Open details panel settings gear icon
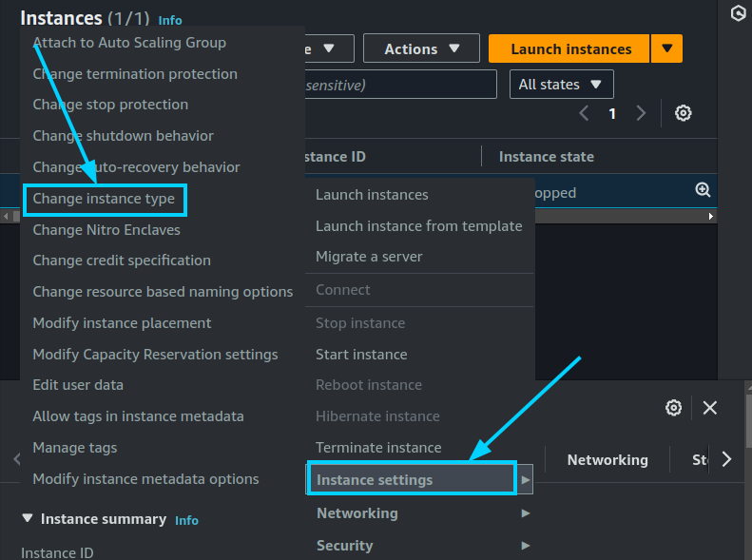 click(x=673, y=408)
